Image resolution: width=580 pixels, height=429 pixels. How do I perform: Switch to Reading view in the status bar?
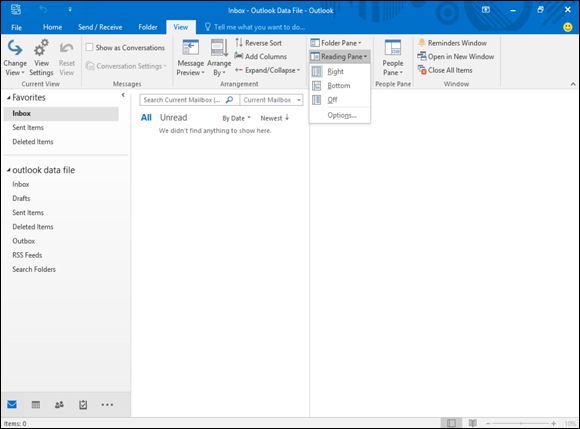(472, 423)
